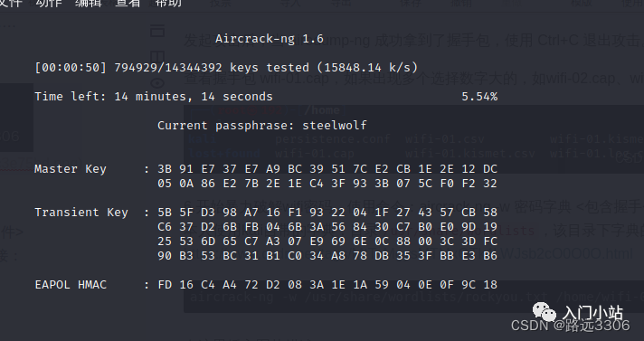Click the Aircrack-ng 1.6 title text

point(270,39)
